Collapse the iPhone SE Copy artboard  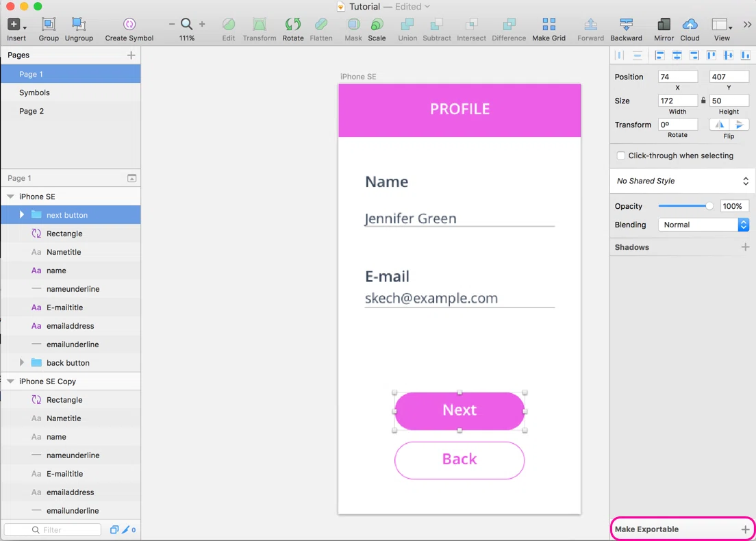(10, 381)
